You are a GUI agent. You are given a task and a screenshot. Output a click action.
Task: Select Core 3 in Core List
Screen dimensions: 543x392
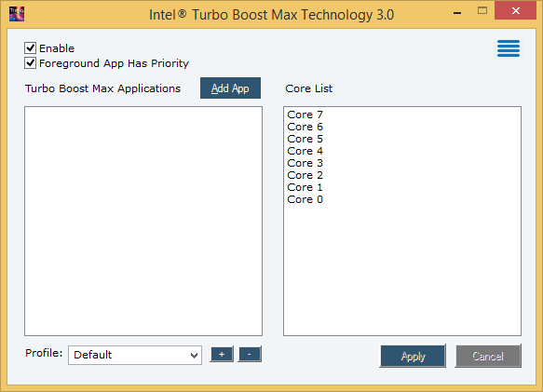tap(305, 163)
